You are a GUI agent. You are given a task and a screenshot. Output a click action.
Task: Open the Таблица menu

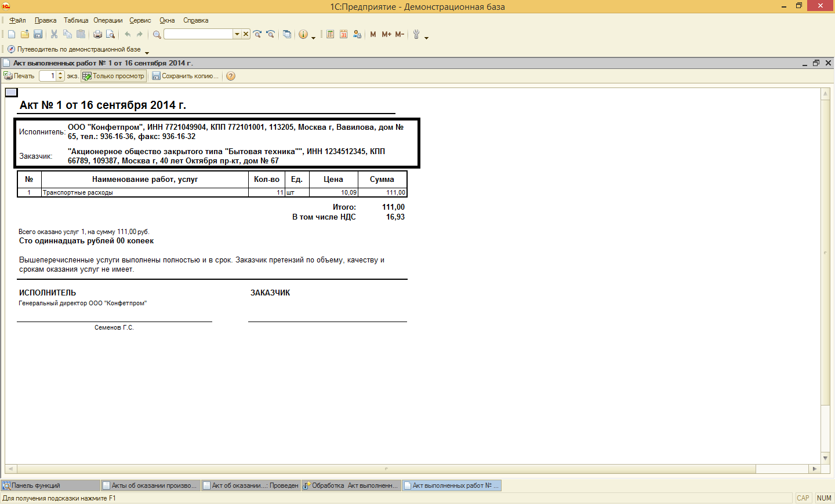click(76, 20)
